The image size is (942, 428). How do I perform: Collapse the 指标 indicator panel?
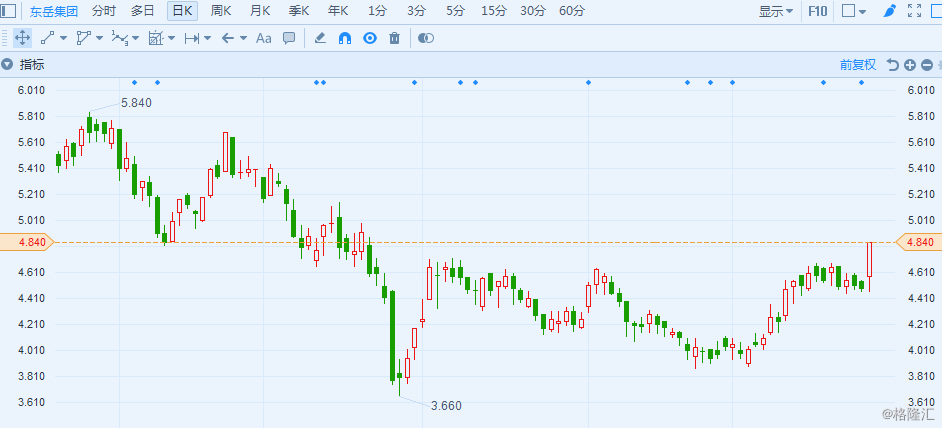[x=7, y=65]
